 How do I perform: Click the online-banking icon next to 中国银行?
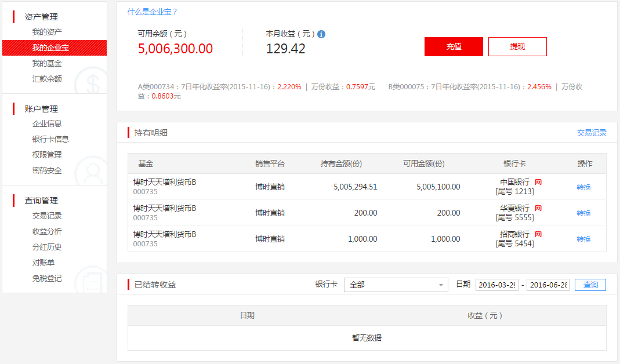(x=538, y=182)
